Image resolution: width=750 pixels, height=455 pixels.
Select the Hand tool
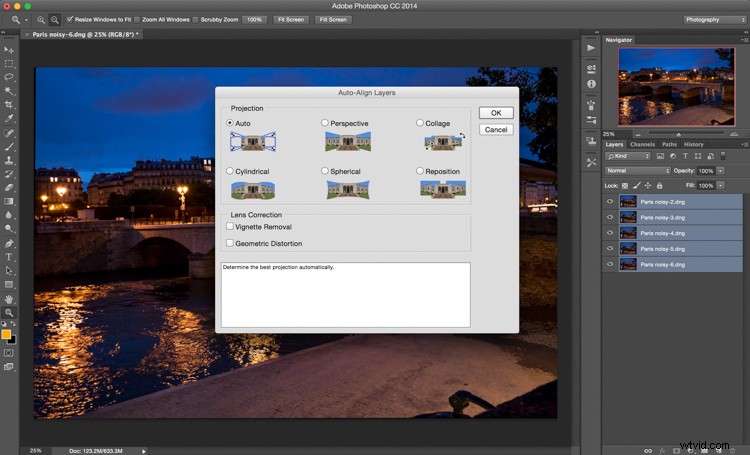(x=9, y=299)
